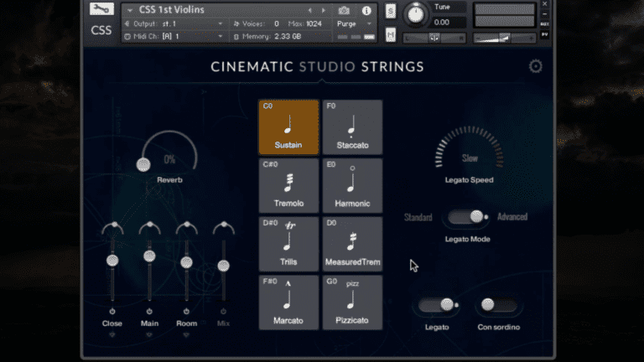This screenshot has height=362, width=644.
Task: Click the Tune knob
Action: (x=415, y=14)
